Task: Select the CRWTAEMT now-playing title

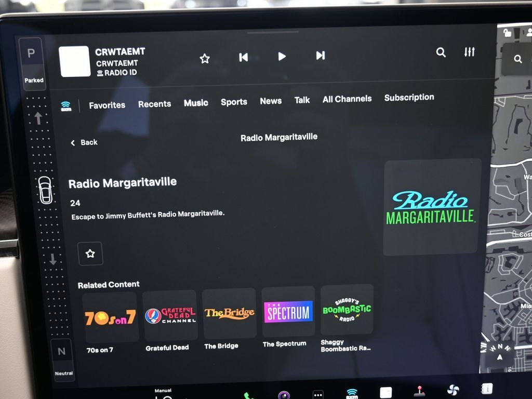Action: point(120,51)
